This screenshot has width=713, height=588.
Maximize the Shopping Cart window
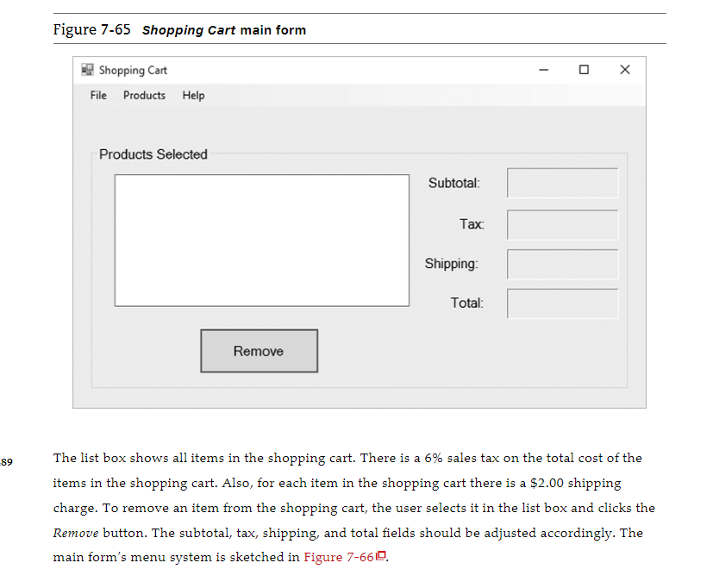[584, 70]
